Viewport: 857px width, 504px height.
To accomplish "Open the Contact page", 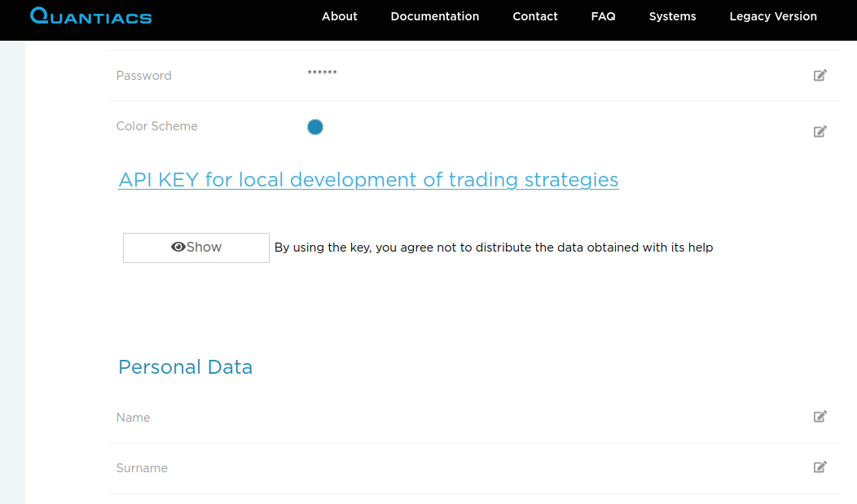I will click(535, 16).
